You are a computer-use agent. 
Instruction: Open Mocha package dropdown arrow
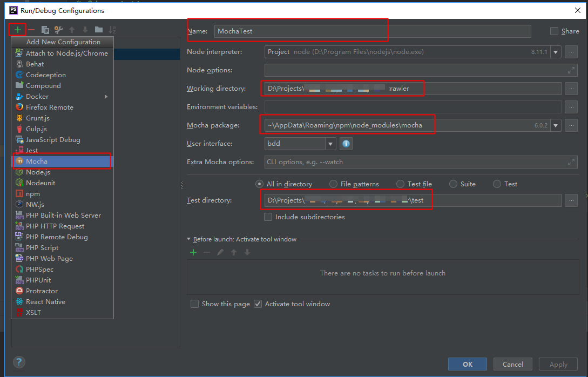[x=556, y=125]
